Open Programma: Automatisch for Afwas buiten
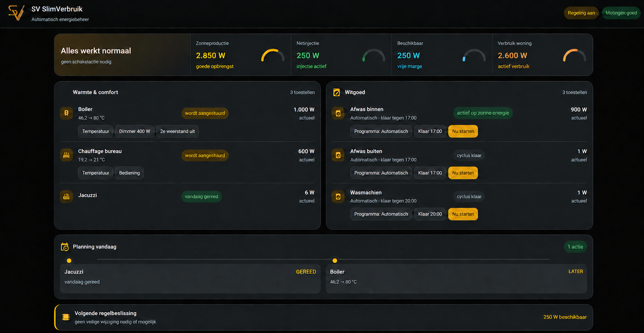644x333 pixels. pyautogui.click(x=381, y=173)
